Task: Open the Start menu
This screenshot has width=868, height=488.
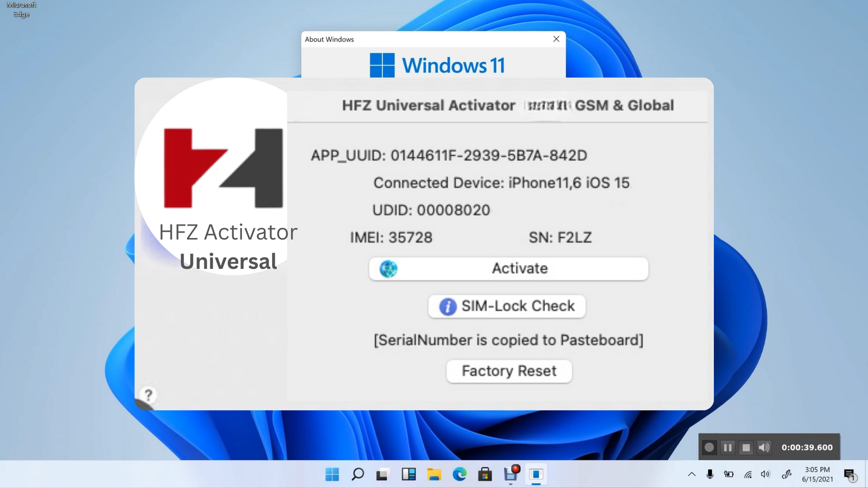Action: [x=332, y=474]
